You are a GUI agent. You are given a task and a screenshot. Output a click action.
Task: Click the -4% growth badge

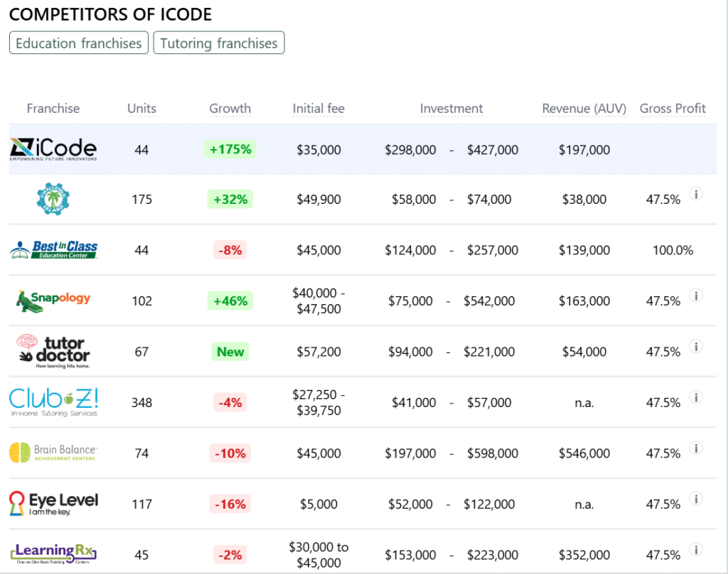coord(230,402)
